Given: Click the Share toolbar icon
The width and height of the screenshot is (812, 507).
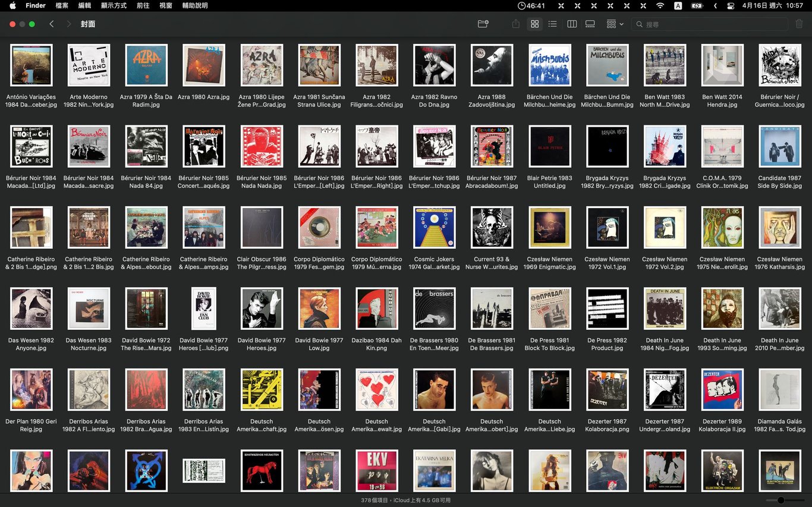Looking at the screenshot, I should 515,24.
